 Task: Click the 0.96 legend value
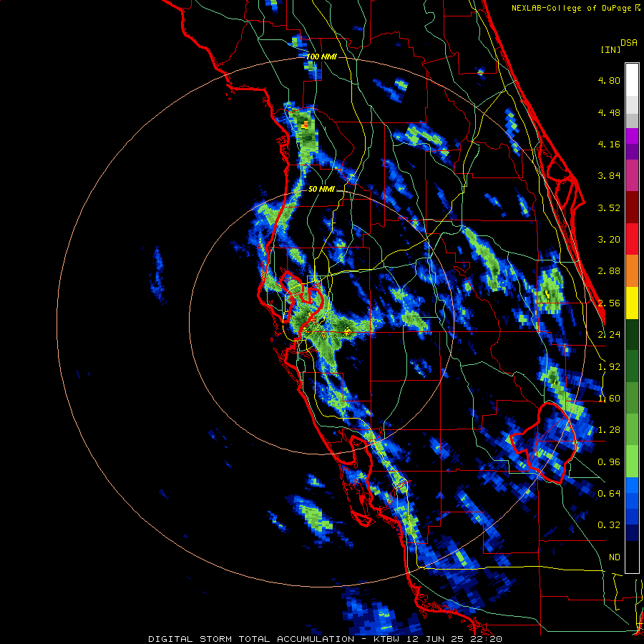point(609,462)
